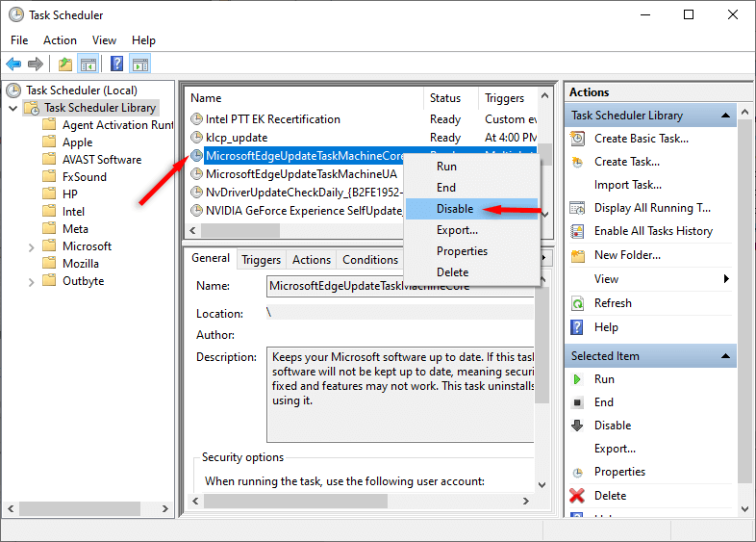The height and width of the screenshot is (542, 756).
Task: Switch to the Conditions tab
Action: click(x=370, y=260)
